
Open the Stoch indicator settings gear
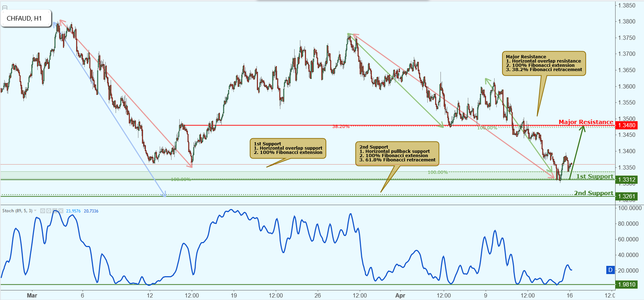point(49,211)
